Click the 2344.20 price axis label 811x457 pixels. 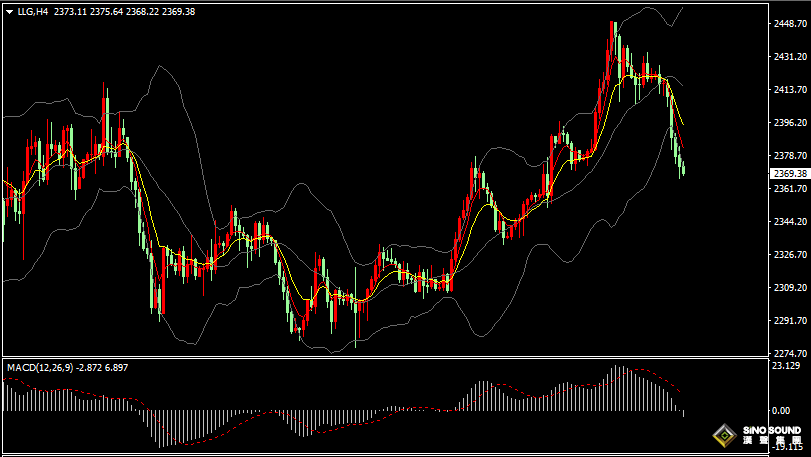[790, 222]
